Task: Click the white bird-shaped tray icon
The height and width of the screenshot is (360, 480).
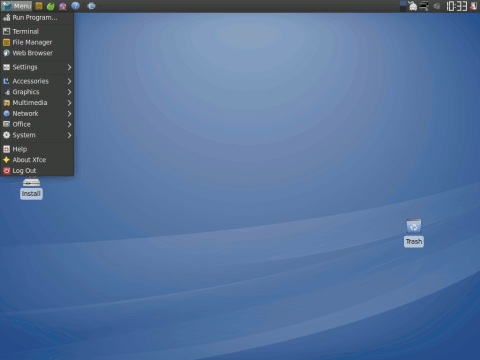Action: [413, 6]
